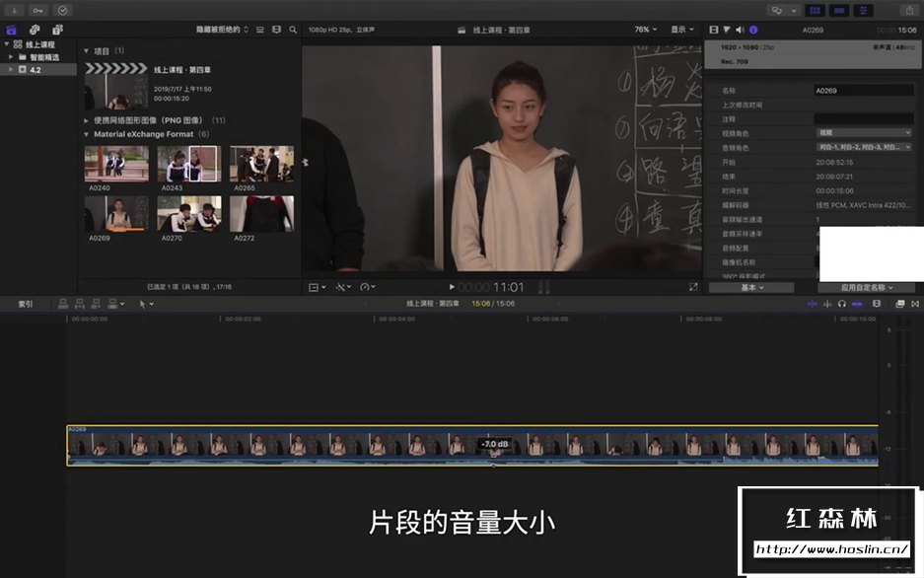Open the 线上课程·第四章 project thumbnail
924x578 pixels.
[x=116, y=86]
